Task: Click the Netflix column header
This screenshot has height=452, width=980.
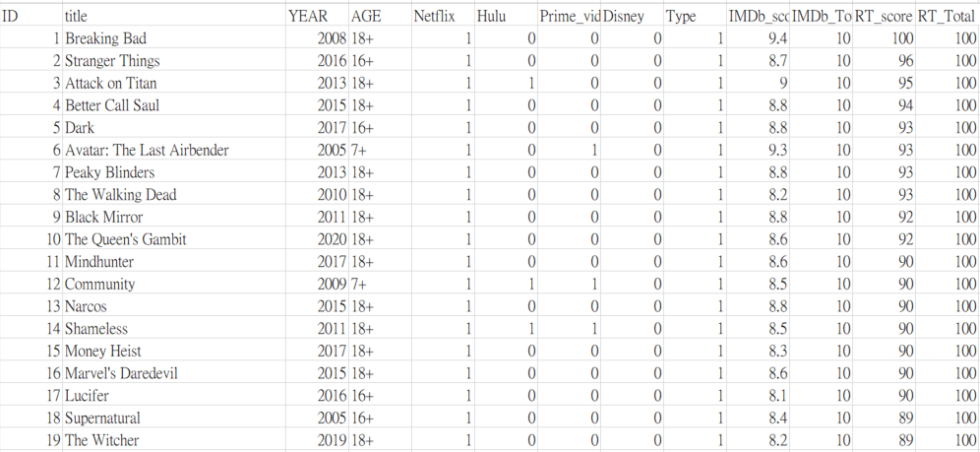Action: 443,17
